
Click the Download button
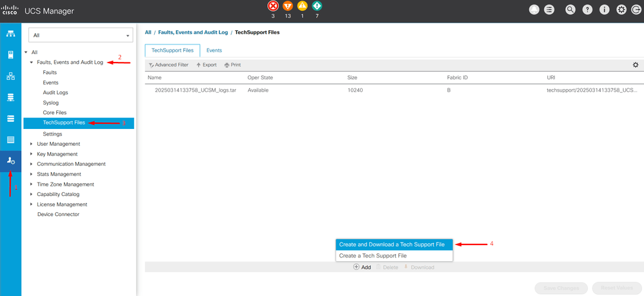(x=419, y=267)
